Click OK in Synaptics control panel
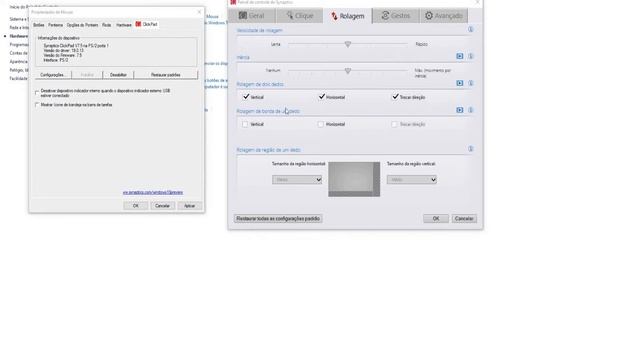Image resolution: width=640 pixels, height=360 pixels. pyautogui.click(x=436, y=219)
